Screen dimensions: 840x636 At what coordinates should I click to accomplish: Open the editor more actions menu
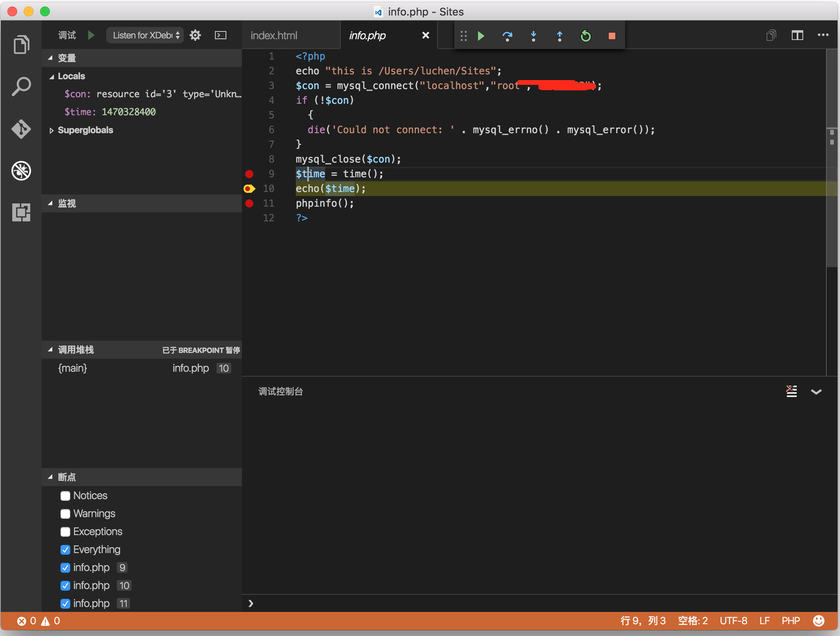click(x=823, y=35)
